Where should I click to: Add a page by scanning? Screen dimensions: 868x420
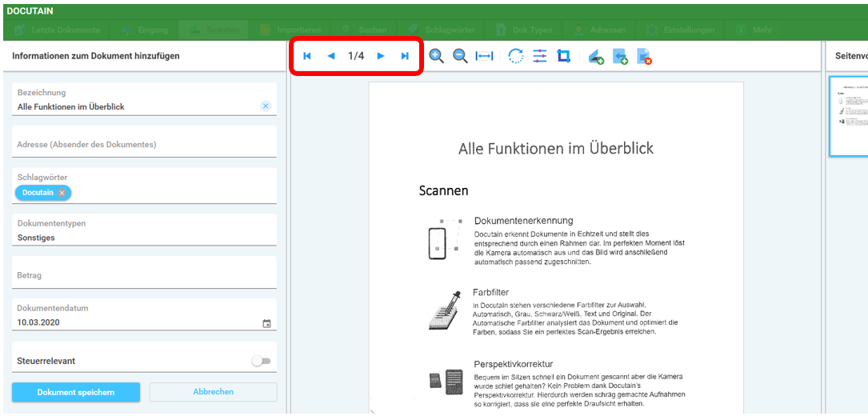click(x=596, y=57)
